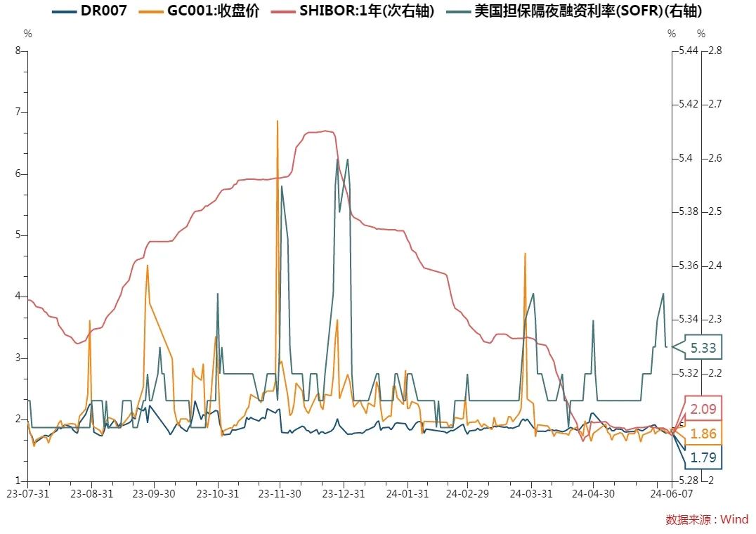This screenshot has width=756, height=534.
Task: Click left axis tick label 4
Action: click(x=18, y=297)
